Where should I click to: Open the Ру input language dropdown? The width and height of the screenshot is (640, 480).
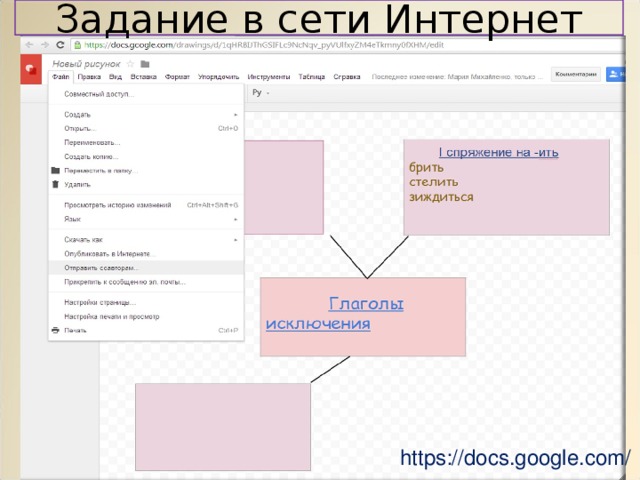pos(261,93)
